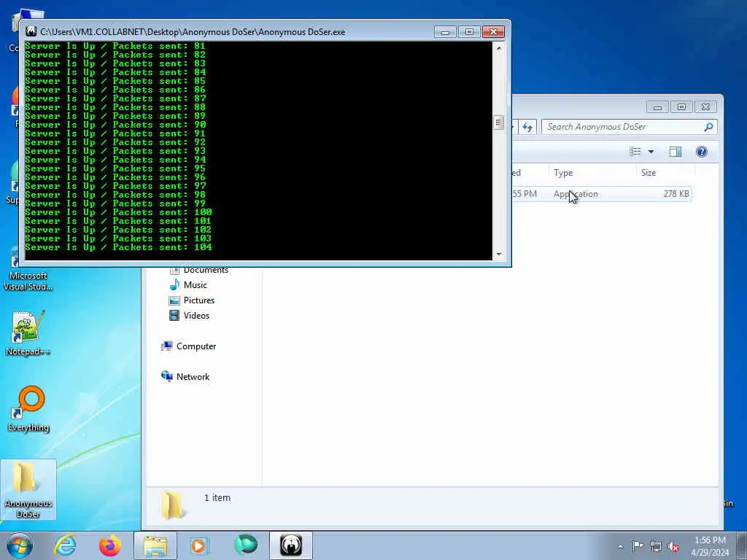Maximize the Anonymous DoSer console window
The height and width of the screenshot is (560, 747).
(x=469, y=32)
